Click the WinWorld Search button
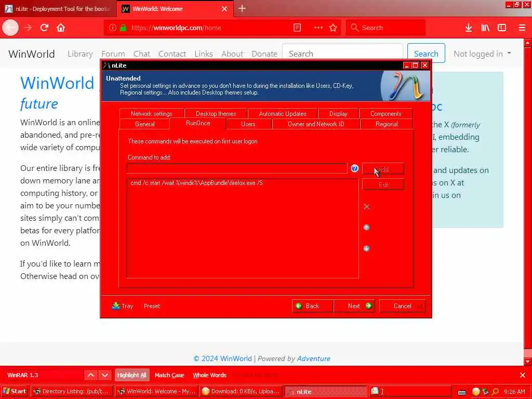The image size is (532, 399). pos(426,54)
